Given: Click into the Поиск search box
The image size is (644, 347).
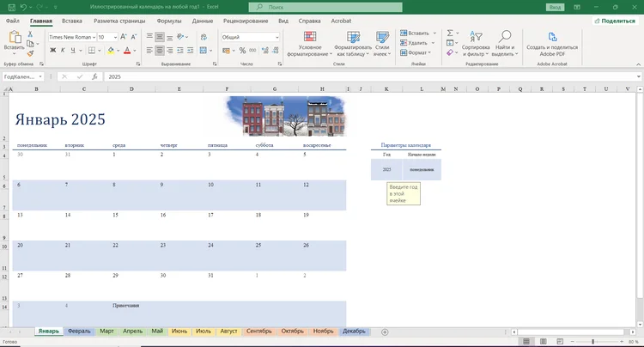Looking at the screenshot, I should click(325, 7).
